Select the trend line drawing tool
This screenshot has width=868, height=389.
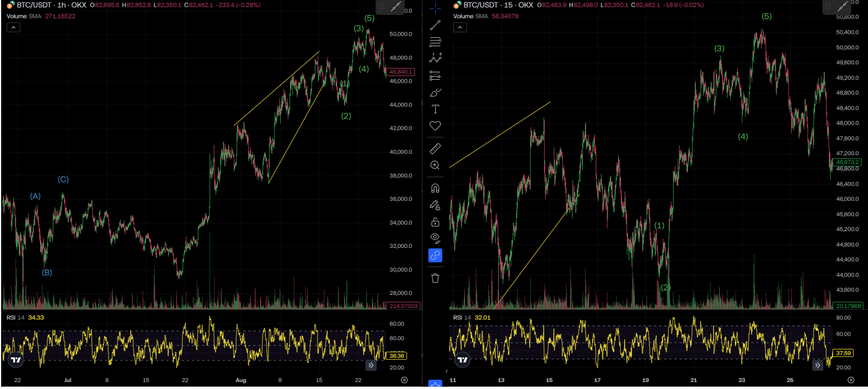435,25
